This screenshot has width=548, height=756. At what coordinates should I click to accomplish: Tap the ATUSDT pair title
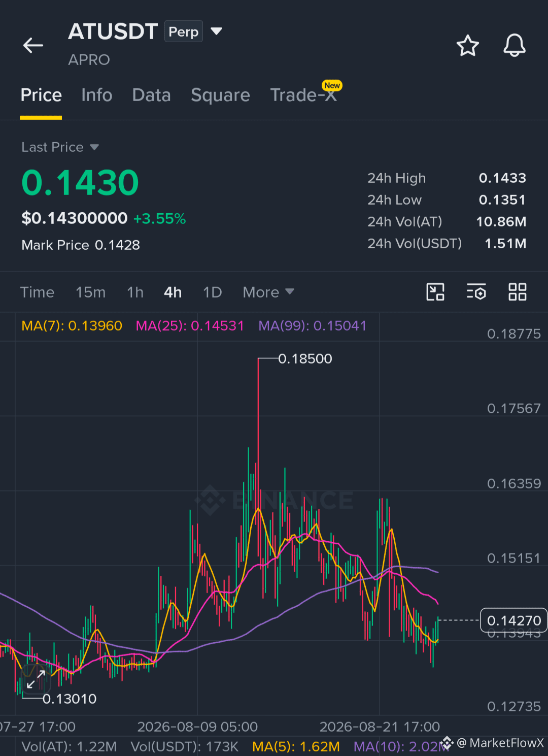[x=113, y=31]
